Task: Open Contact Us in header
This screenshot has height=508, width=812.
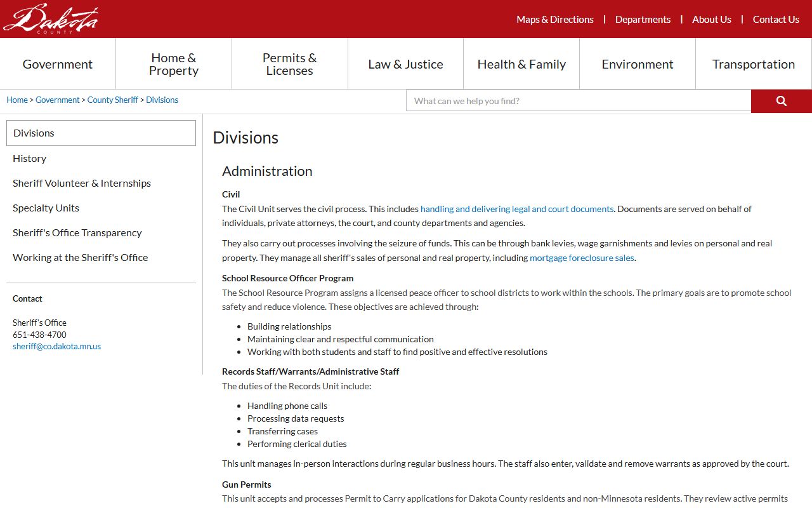Action: click(776, 20)
